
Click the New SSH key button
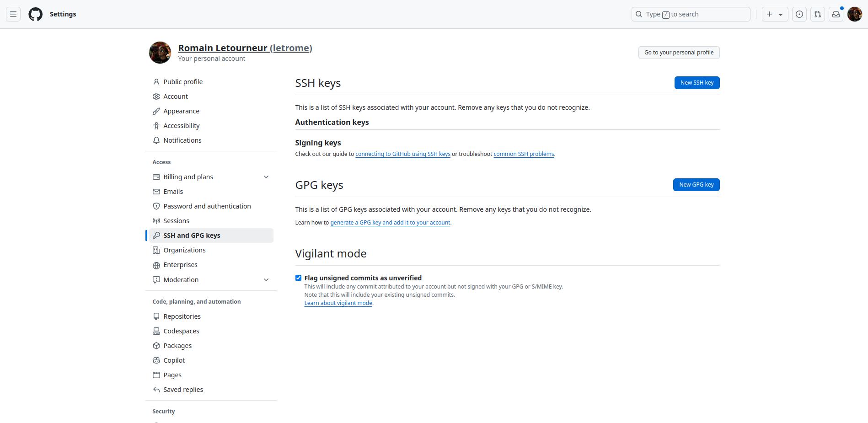pyautogui.click(x=697, y=83)
